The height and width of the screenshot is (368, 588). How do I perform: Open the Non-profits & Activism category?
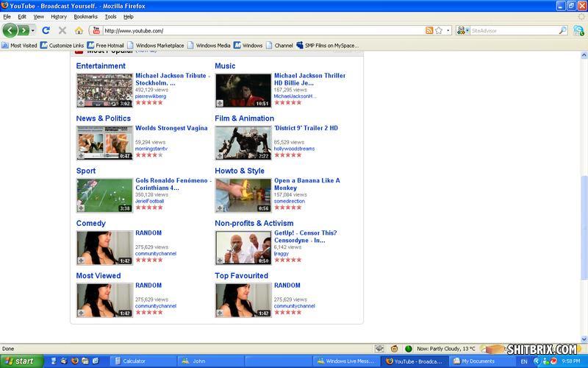coord(254,223)
